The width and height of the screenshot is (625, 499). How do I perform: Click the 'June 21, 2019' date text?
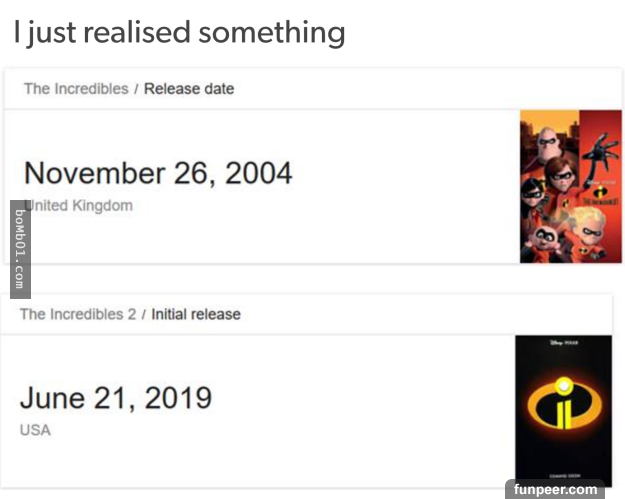tap(116, 398)
